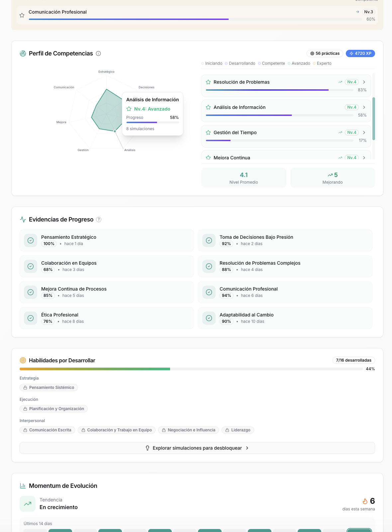Click the chevron in Explorar simulaciones button
Screen dimensions: 392x532
(247, 448)
